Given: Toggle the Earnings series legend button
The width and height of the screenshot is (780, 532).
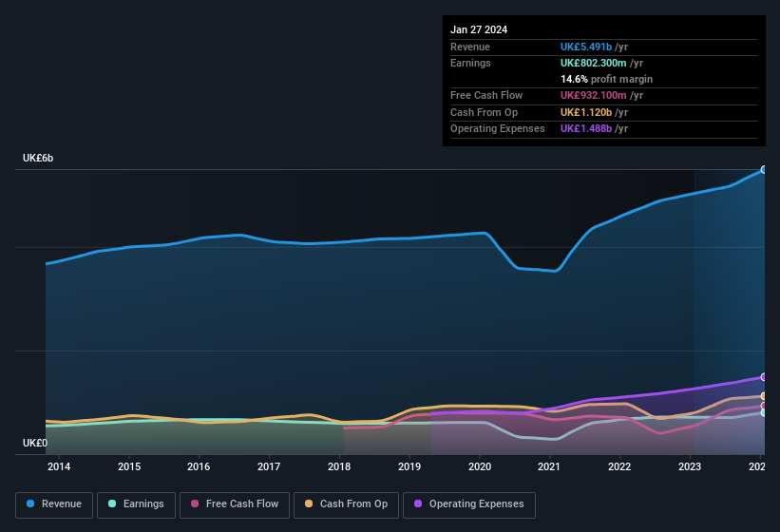Looking at the screenshot, I should pos(136,505).
